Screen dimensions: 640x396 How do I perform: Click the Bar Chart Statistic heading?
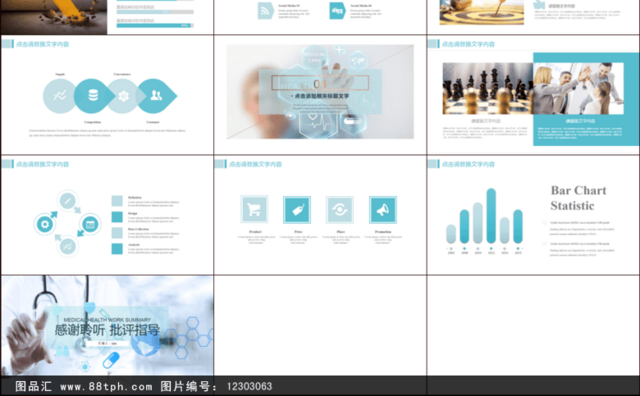(x=578, y=198)
